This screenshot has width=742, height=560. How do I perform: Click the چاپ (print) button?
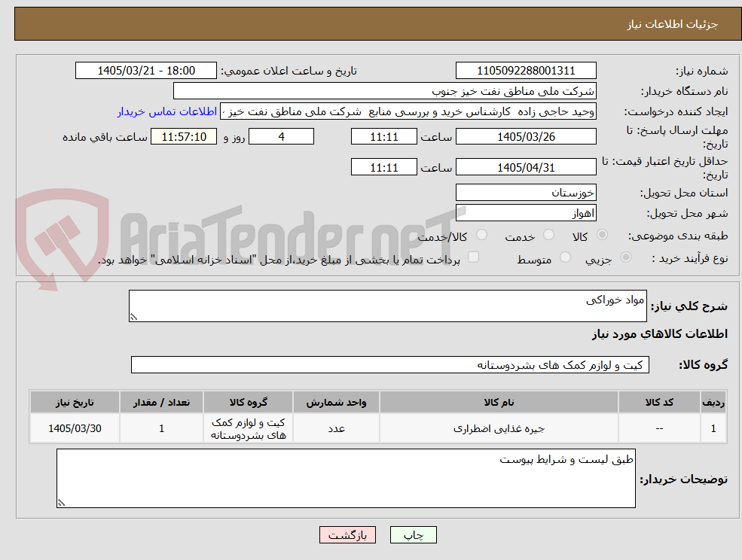click(413, 535)
